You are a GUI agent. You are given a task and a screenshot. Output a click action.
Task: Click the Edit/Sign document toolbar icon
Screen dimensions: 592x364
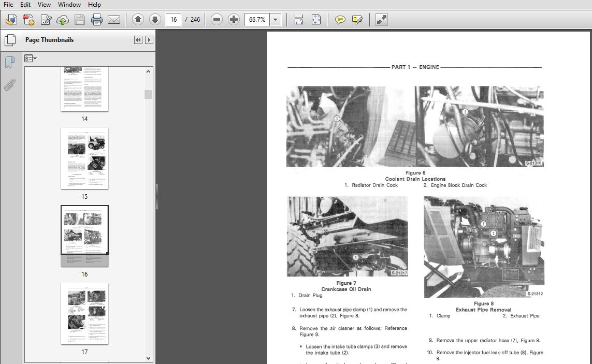click(x=46, y=20)
